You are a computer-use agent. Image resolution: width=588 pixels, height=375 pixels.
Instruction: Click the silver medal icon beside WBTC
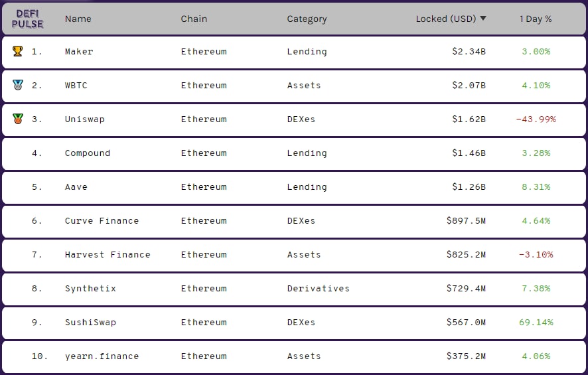click(17, 85)
